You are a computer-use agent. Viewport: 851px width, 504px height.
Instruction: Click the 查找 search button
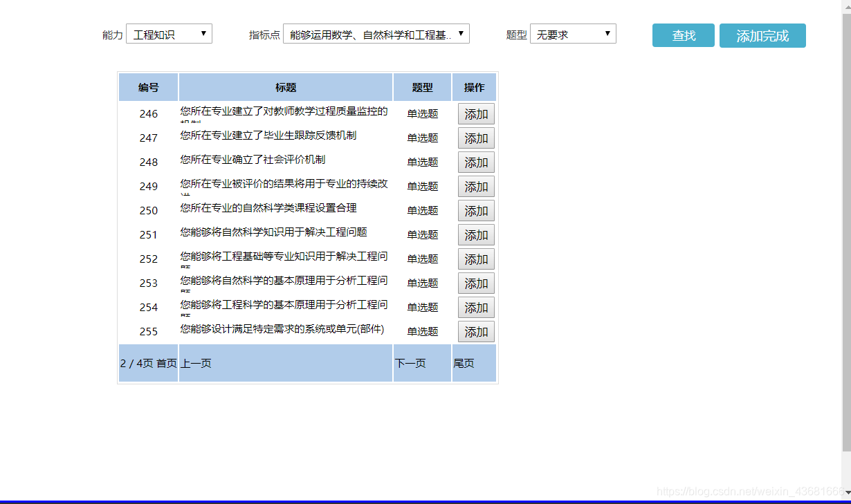[684, 35]
